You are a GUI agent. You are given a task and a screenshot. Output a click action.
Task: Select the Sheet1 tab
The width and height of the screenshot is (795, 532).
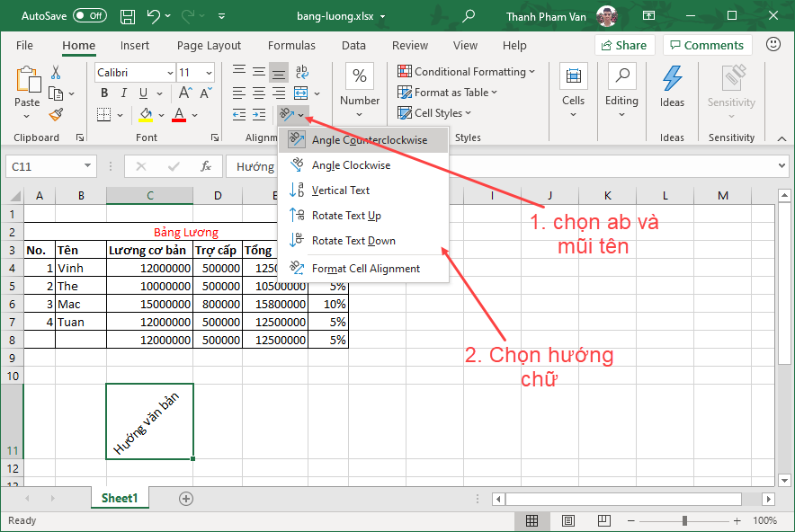point(120,498)
